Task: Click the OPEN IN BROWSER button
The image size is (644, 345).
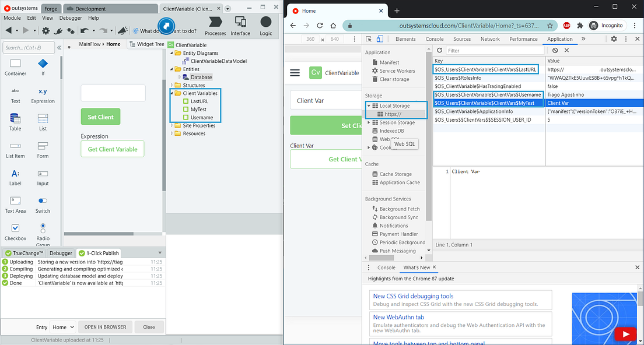Action: point(105,327)
